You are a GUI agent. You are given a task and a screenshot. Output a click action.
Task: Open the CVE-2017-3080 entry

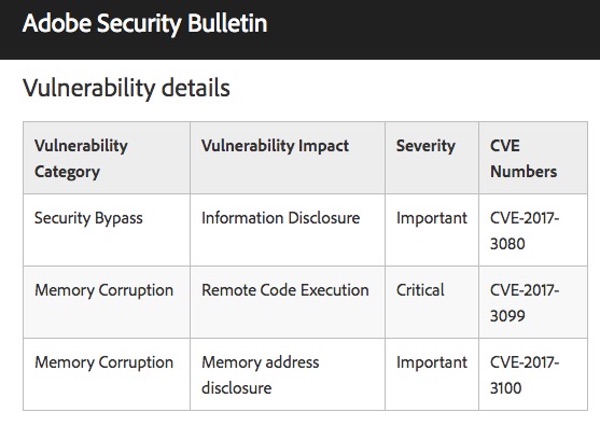click(525, 230)
